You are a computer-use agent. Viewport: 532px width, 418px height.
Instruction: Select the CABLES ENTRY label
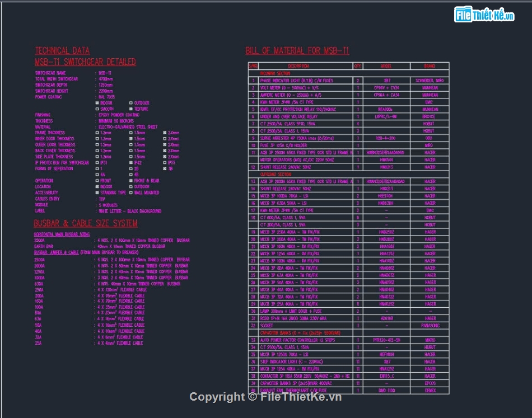47,199
